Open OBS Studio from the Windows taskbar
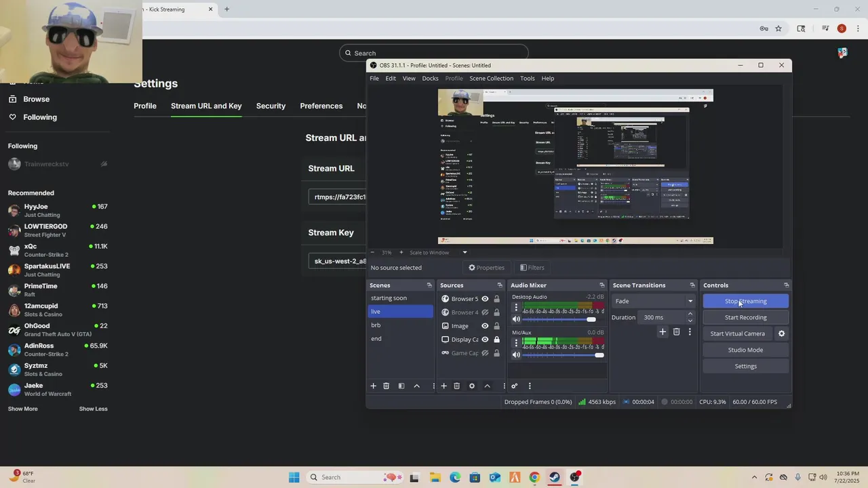The width and height of the screenshot is (868, 488). click(x=574, y=477)
